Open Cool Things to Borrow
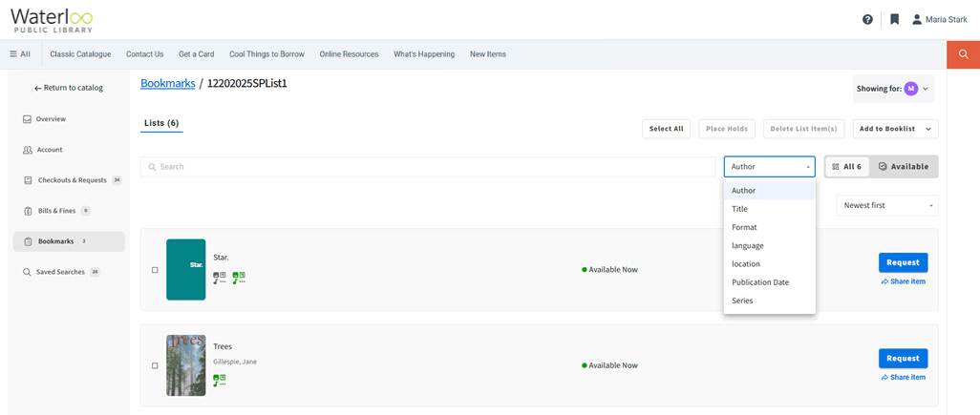Viewport: 980px width, 415px height. 266,54
